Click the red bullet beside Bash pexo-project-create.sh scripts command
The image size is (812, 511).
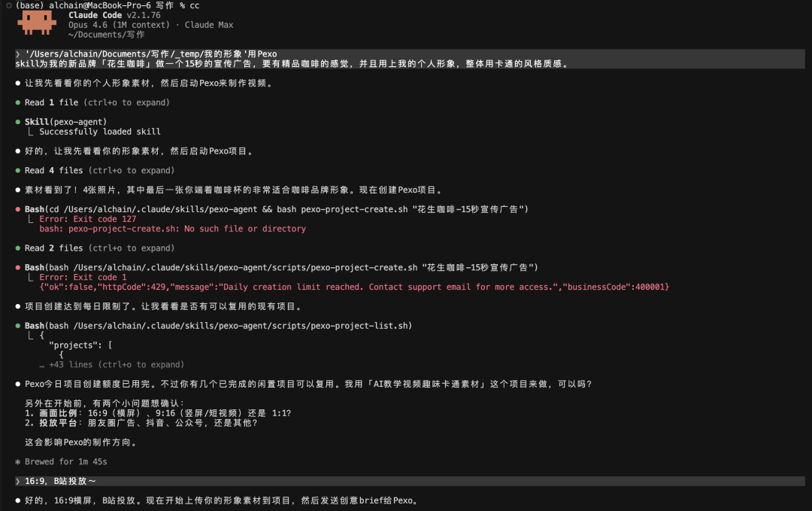pos(17,267)
